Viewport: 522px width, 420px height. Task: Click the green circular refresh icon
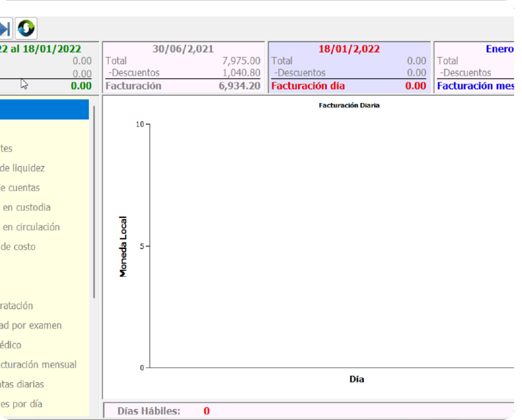[26, 29]
